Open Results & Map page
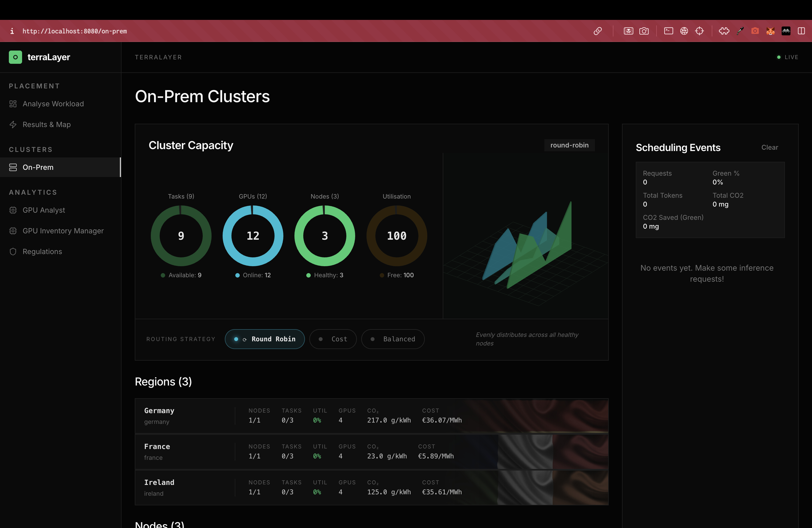 pyautogui.click(x=46, y=125)
